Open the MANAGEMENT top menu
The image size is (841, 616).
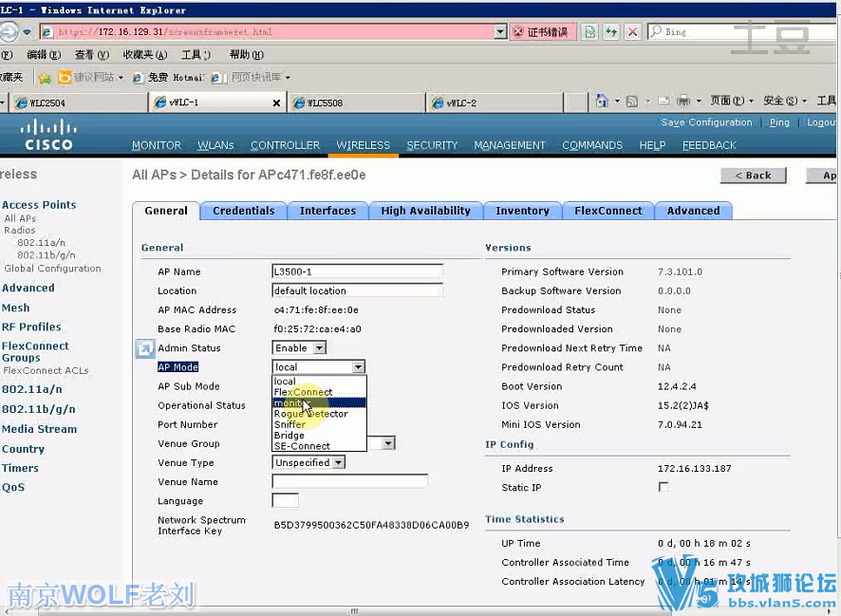510,145
